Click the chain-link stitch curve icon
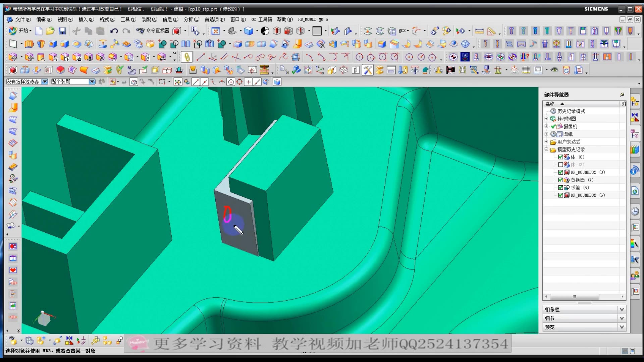 [187, 57]
